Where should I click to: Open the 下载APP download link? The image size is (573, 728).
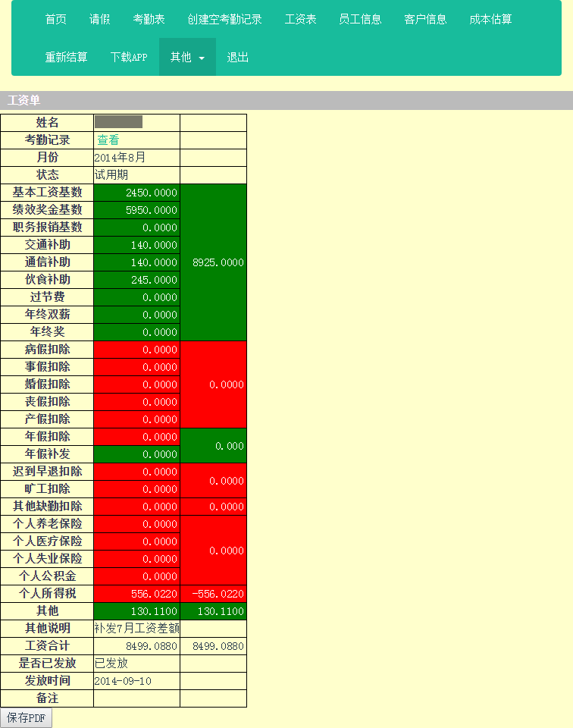pyautogui.click(x=129, y=57)
